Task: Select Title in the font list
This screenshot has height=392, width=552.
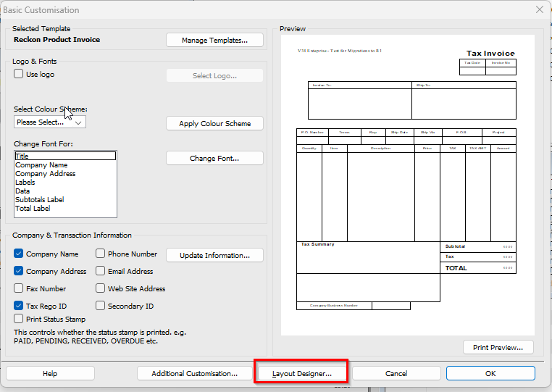Action: coord(65,156)
